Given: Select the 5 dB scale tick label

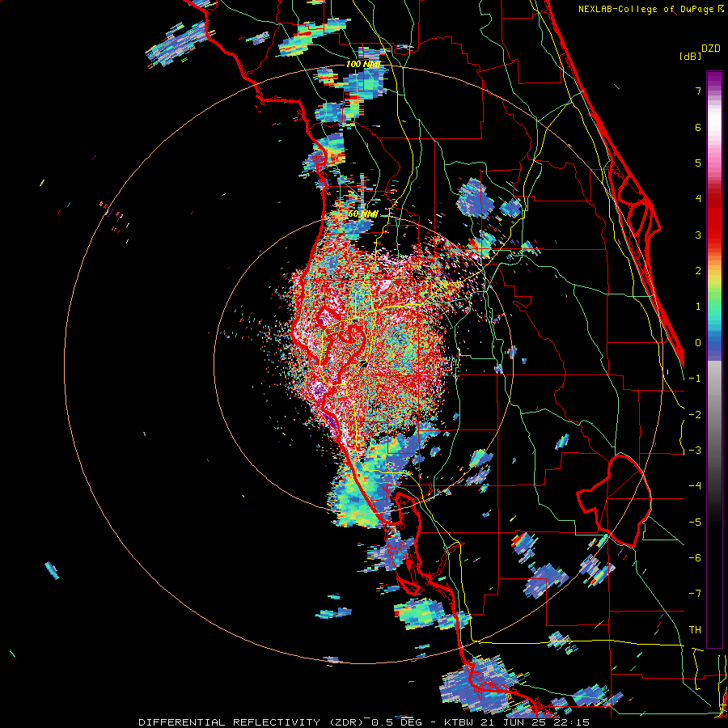Looking at the screenshot, I should click(x=698, y=163).
